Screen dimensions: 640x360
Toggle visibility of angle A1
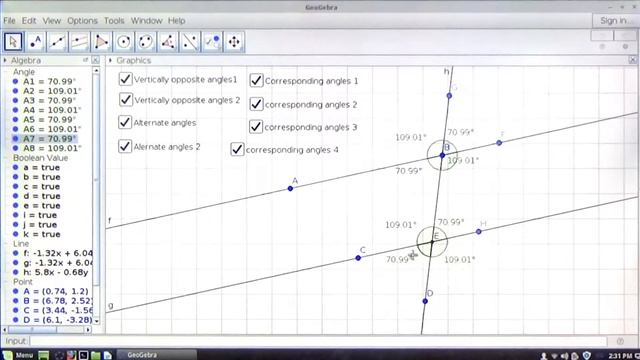16,82
